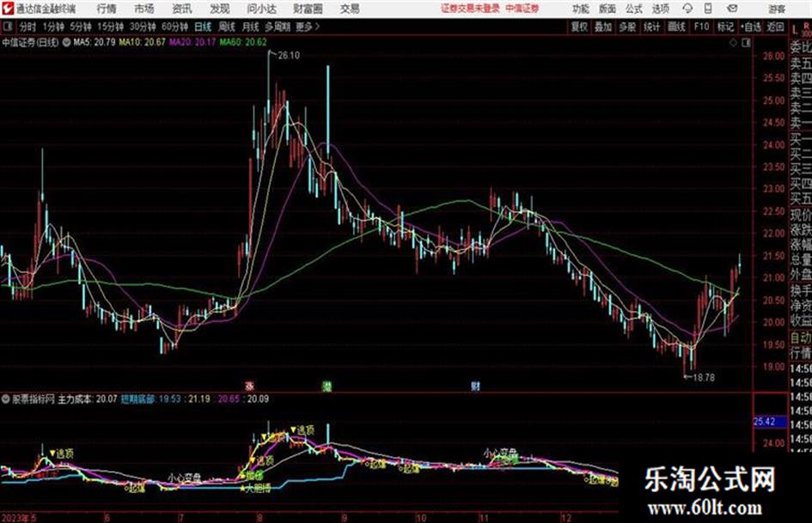Open the 市场 menu

(x=144, y=9)
